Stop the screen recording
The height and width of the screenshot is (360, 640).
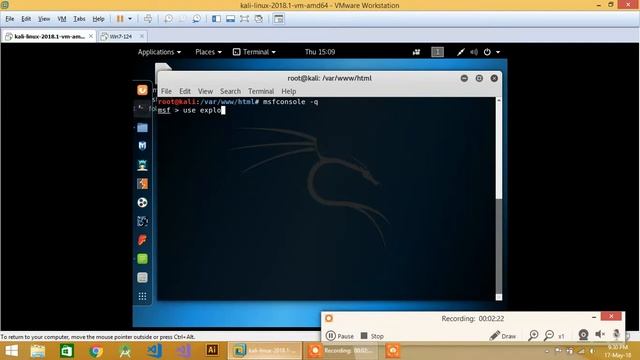click(x=372, y=336)
